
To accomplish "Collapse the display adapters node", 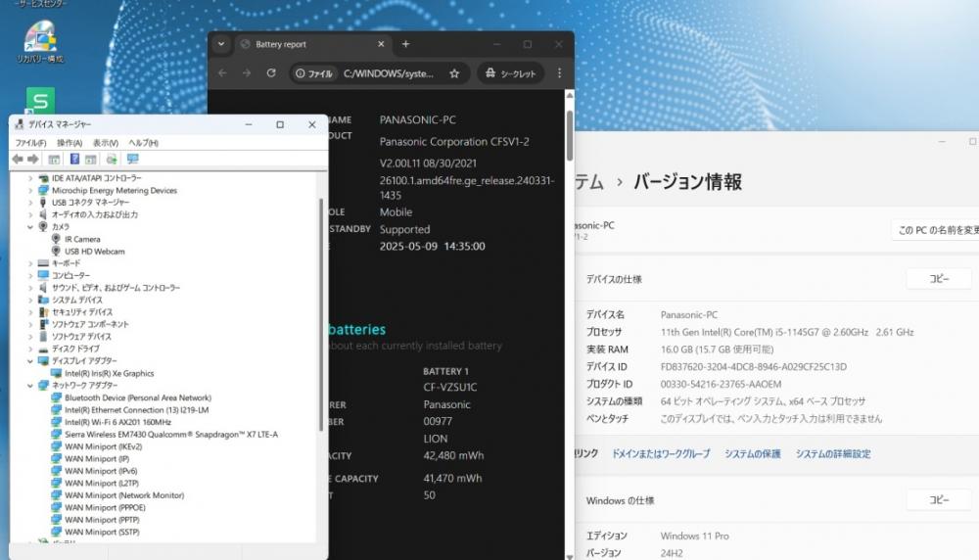I will [x=30, y=361].
